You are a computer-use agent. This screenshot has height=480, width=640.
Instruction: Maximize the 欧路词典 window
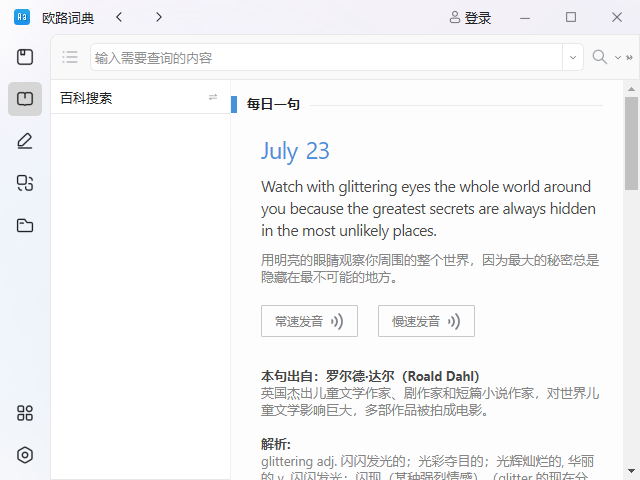(x=571, y=17)
